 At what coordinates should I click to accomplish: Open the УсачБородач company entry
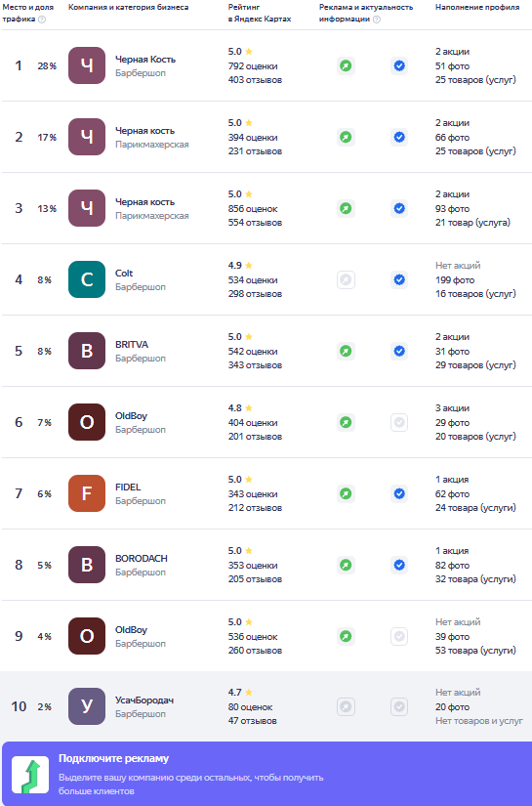coord(144,700)
